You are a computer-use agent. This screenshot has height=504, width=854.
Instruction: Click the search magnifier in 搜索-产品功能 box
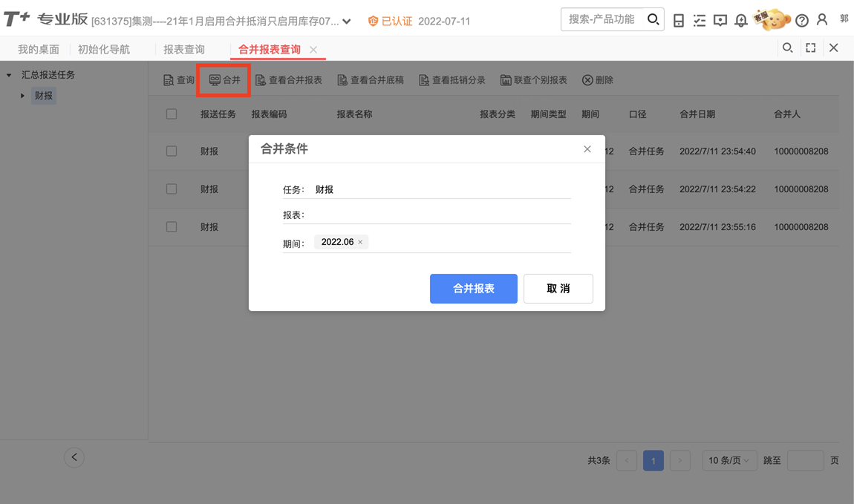653,19
